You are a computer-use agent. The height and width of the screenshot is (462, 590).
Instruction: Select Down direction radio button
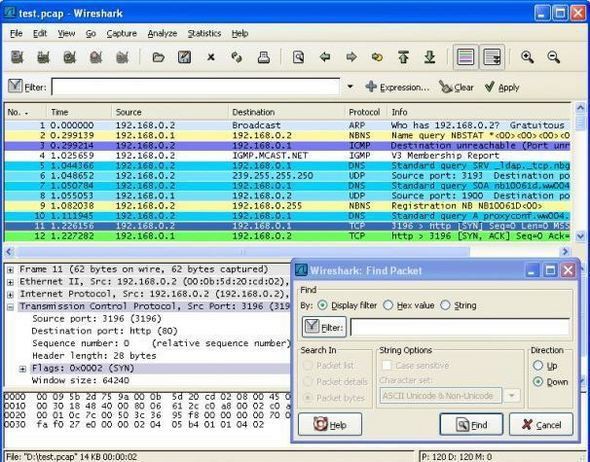pyautogui.click(x=538, y=381)
